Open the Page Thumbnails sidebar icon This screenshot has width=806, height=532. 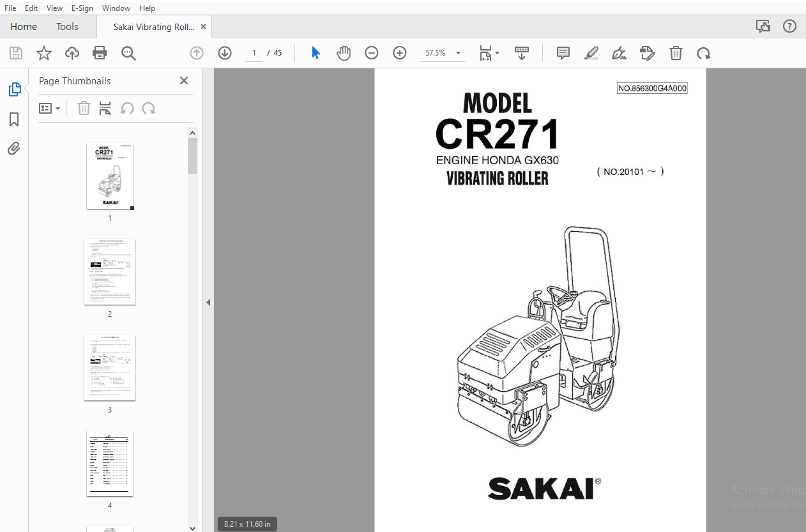tap(14, 90)
